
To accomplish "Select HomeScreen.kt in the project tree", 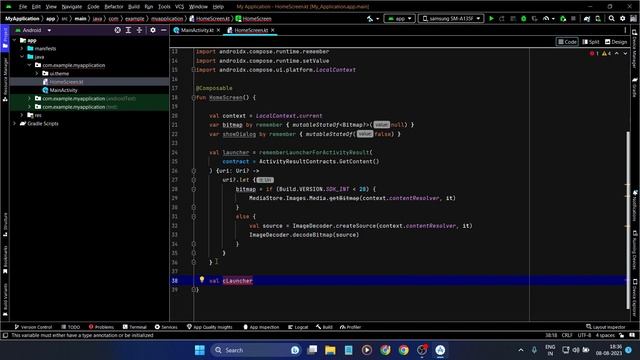I will pos(66,82).
